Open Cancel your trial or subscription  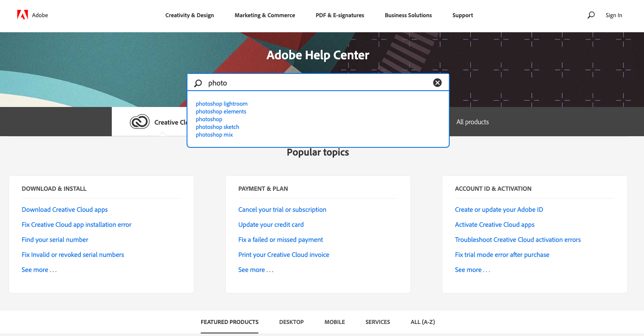(x=282, y=210)
